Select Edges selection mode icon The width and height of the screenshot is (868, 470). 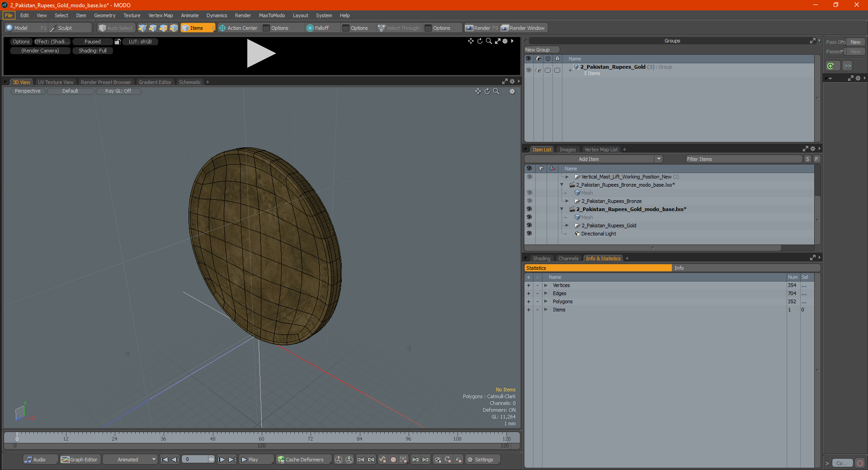(153, 28)
